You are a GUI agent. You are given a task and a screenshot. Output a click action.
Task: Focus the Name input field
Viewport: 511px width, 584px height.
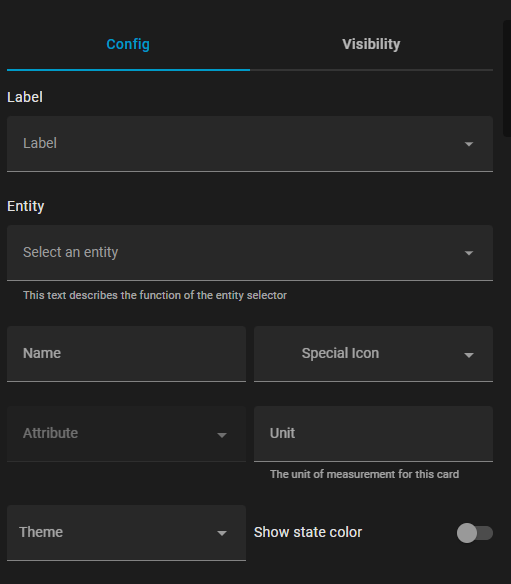(x=126, y=354)
